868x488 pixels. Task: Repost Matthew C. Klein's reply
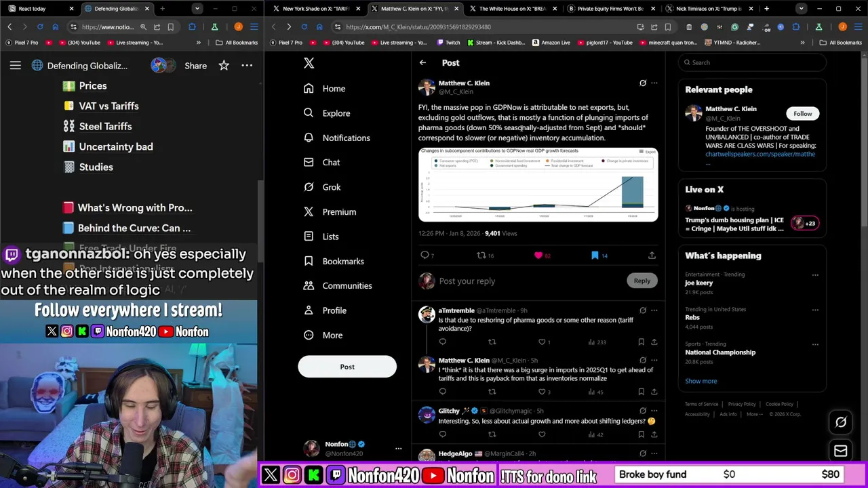pyautogui.click(x=492, y=392)
